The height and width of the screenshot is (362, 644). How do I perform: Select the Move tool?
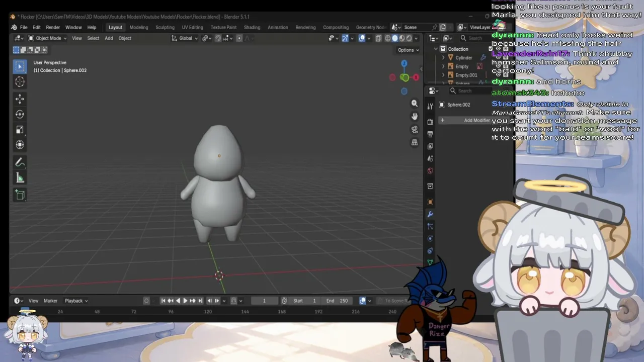(x=20, y=99)
